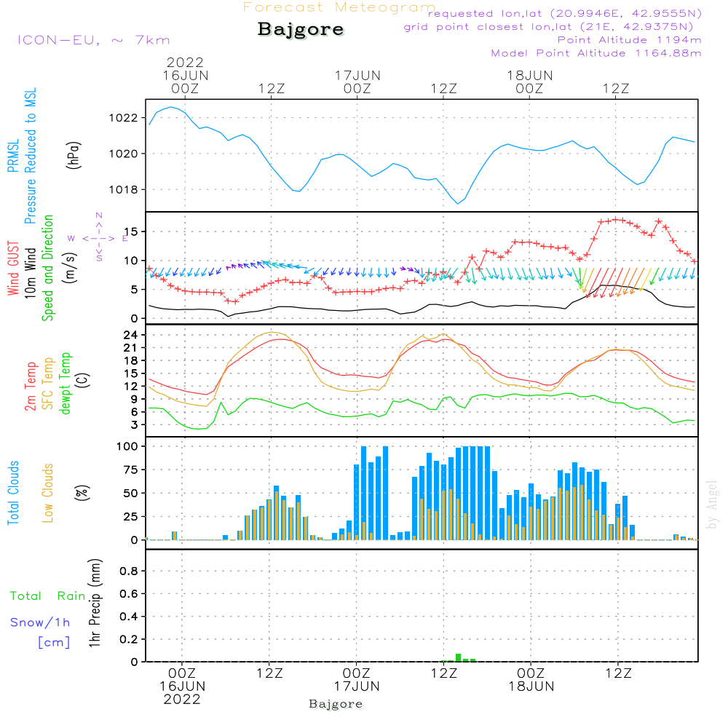The width and height of the screenshot is (728, 728).
Task: Click the orange 'Low Clouds' label
Action: 48,493
